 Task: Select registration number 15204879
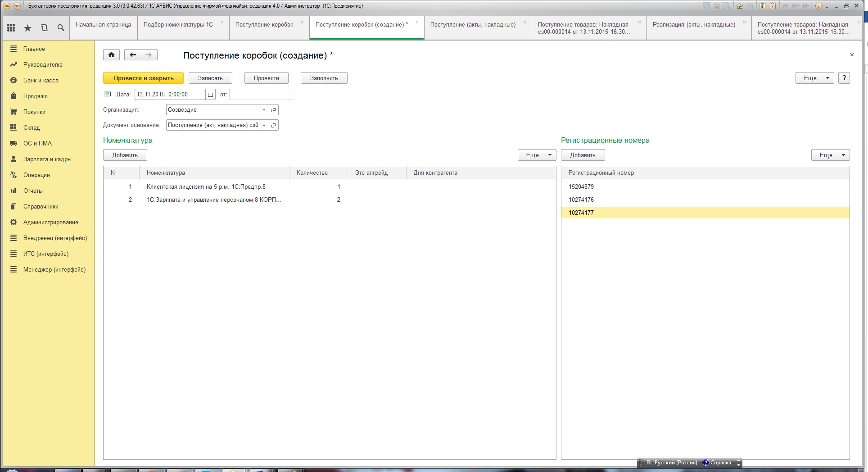(x=705, y=186)
